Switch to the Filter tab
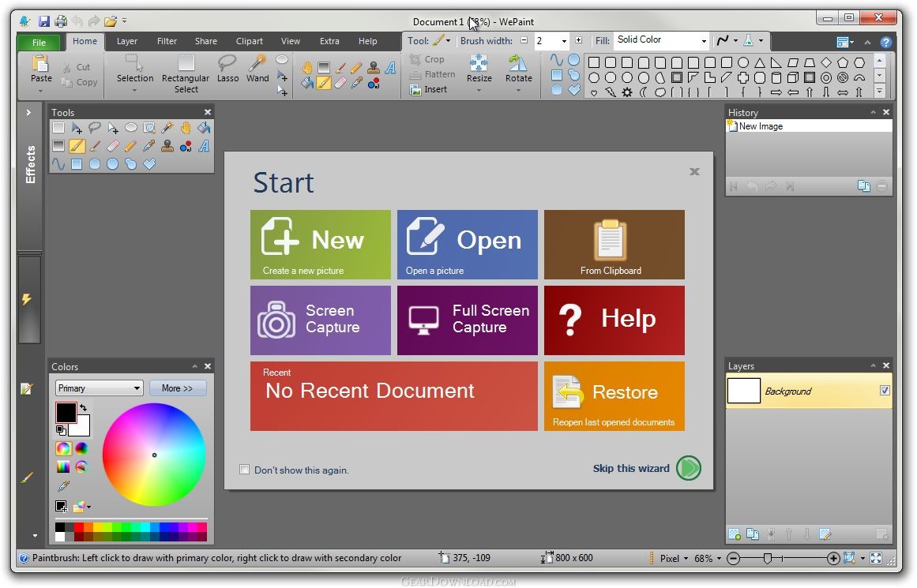This screenshot has height=588, width=917. pos(167,41)
